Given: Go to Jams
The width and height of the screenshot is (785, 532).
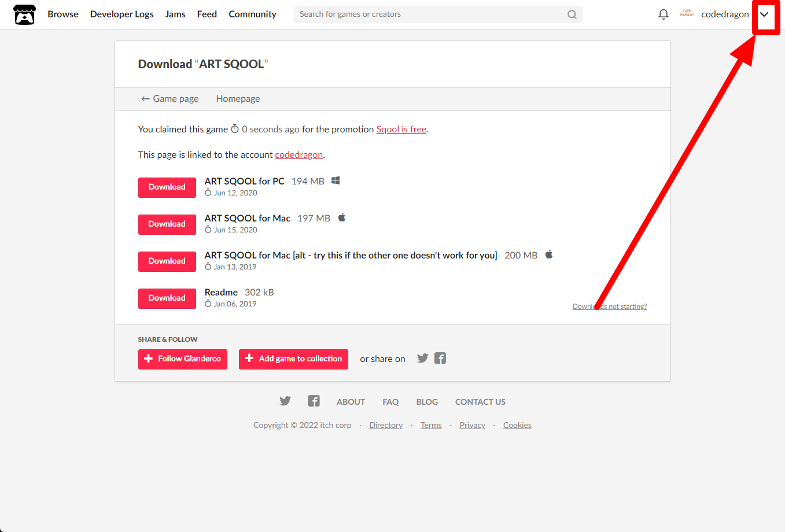Looking at the screenshot, I should click(175, 14).
